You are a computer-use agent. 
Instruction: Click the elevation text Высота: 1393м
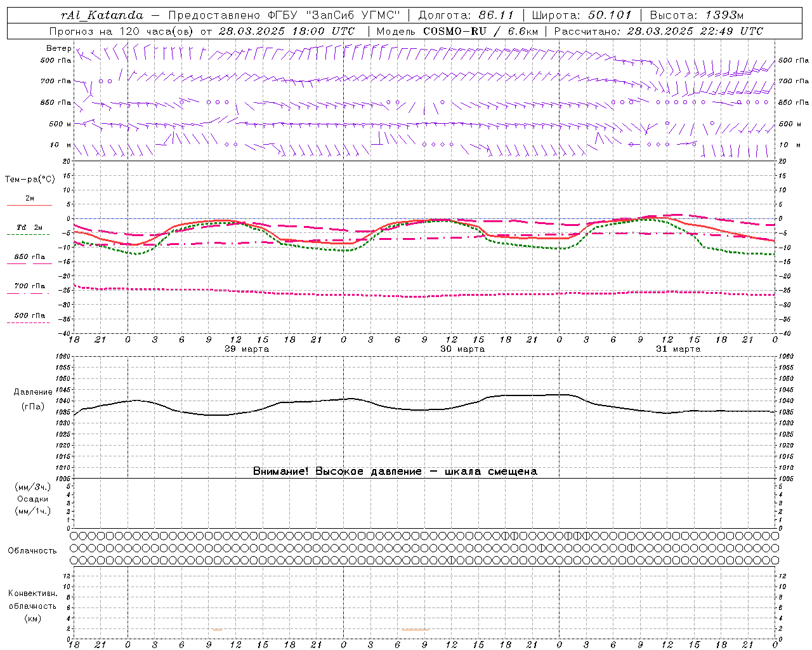[697, 15]
